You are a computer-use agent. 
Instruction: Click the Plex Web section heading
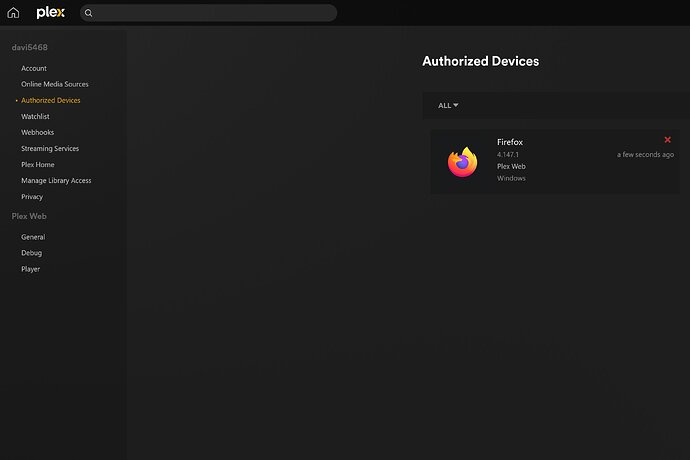click(x=29, y=216)
